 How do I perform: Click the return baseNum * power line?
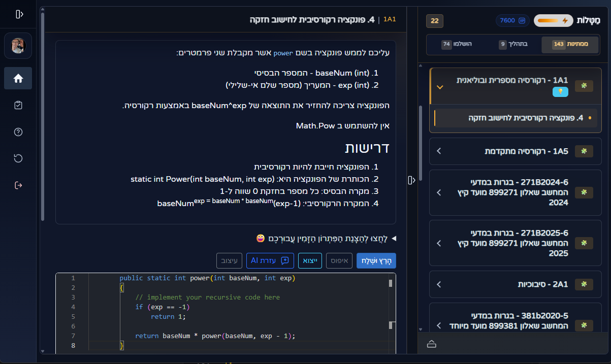click(x=215, y=336)
